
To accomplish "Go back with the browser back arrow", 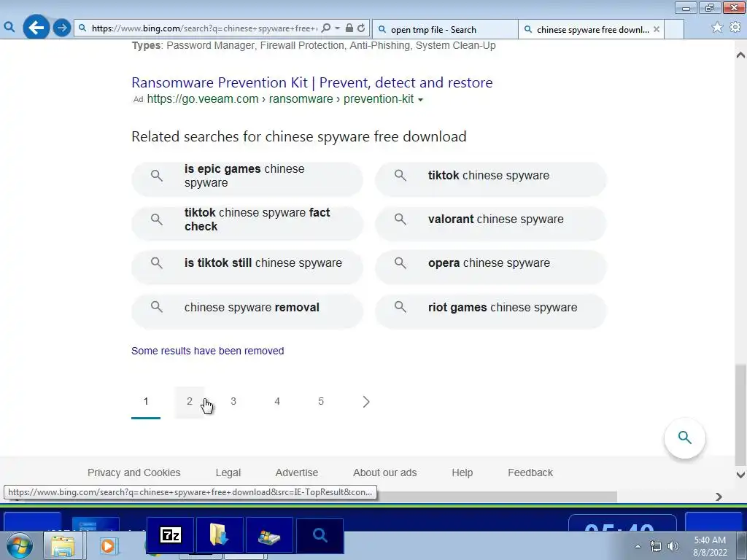I will coord(36,28).
